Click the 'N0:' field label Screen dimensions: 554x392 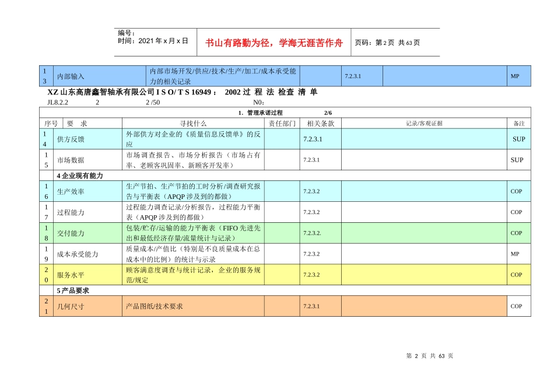pyautogui.click(x=258, y=103)
